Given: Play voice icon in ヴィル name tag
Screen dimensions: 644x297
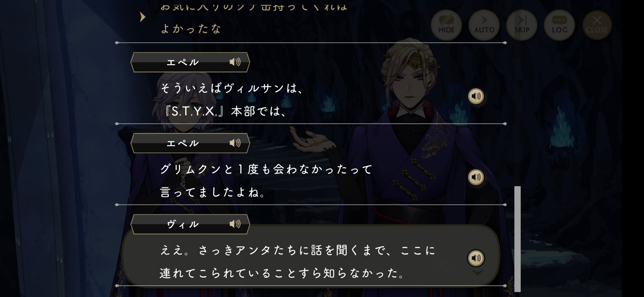Looking at the screenshot, I should pos(235,224).
